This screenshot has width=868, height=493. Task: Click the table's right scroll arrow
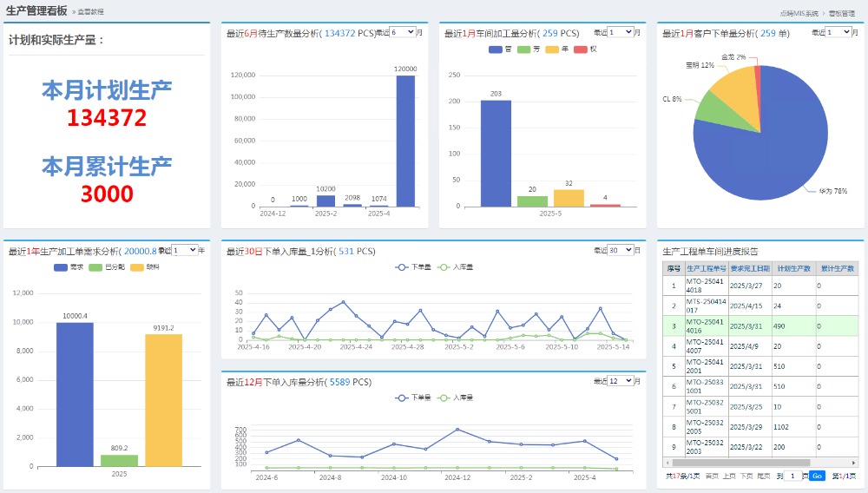[856, 463]
